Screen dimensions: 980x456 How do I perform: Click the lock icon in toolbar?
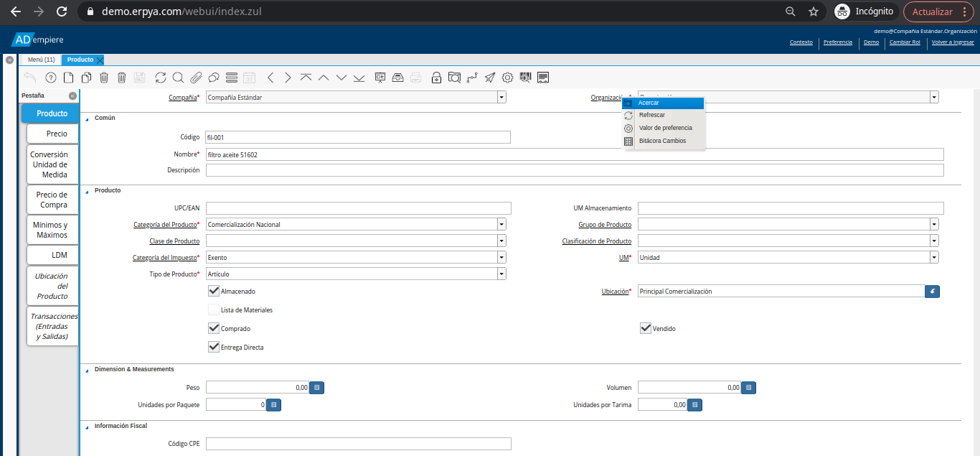[436, 78]
